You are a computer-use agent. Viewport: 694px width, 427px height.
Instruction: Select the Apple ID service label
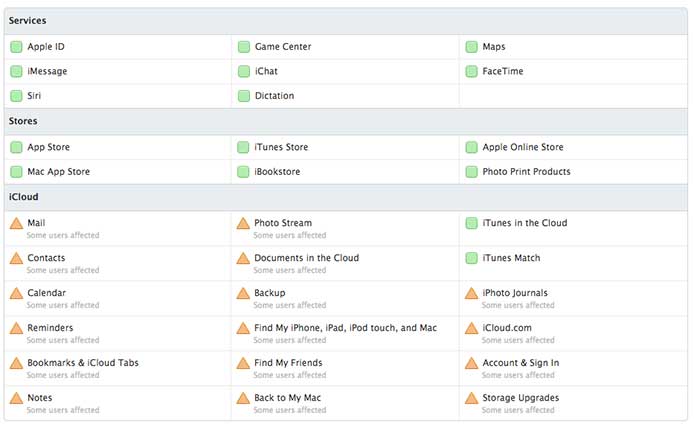(46, 46)
